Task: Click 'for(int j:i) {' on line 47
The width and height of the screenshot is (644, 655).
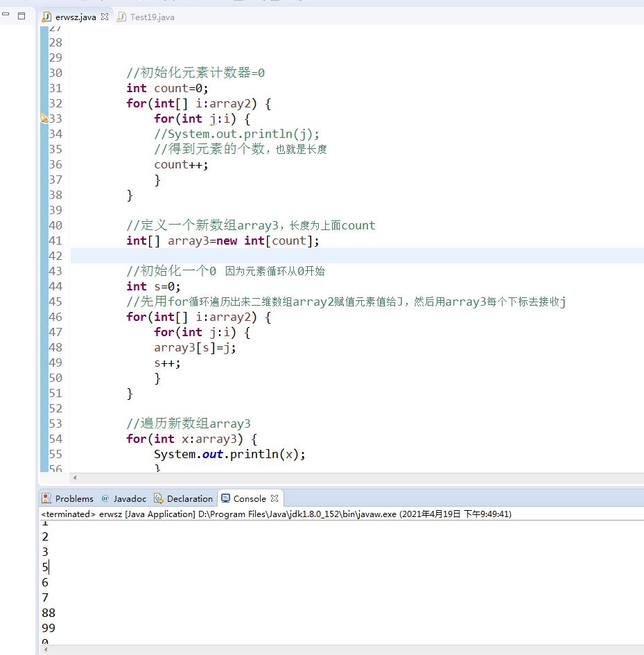Action: point(202,333)
